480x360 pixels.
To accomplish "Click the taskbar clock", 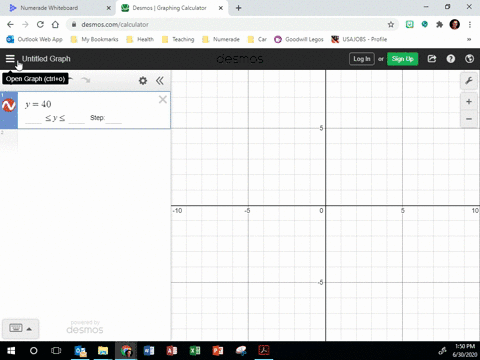I will [x=465, y=351].
